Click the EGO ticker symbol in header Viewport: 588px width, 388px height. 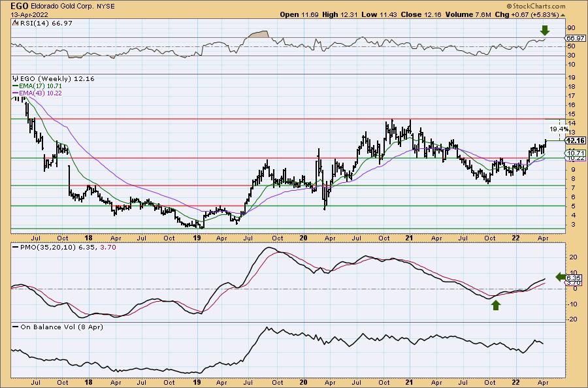pos(18,6)
